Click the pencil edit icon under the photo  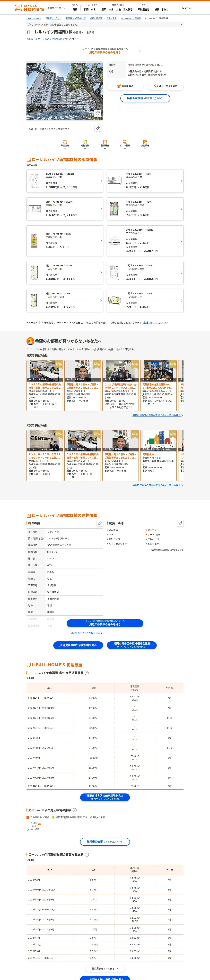click(98, 129)
